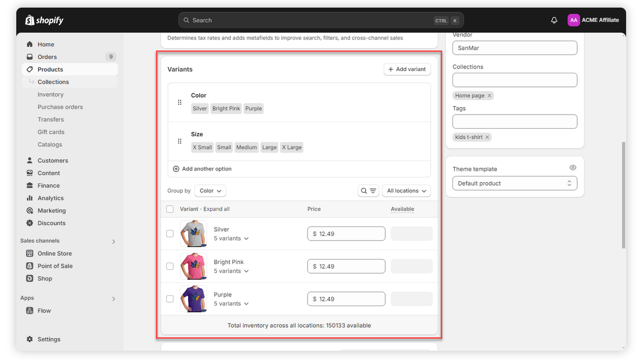Click the search and filter variants icon
The width and height of the screenshot is (644, 361).
coord(368,191)
